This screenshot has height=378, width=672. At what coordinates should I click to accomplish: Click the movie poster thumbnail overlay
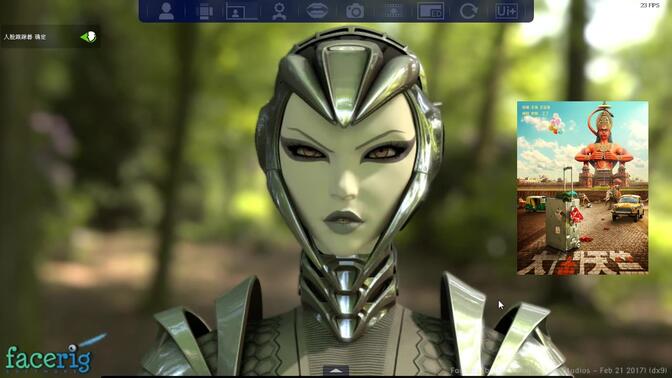click(x=582, y=188)
